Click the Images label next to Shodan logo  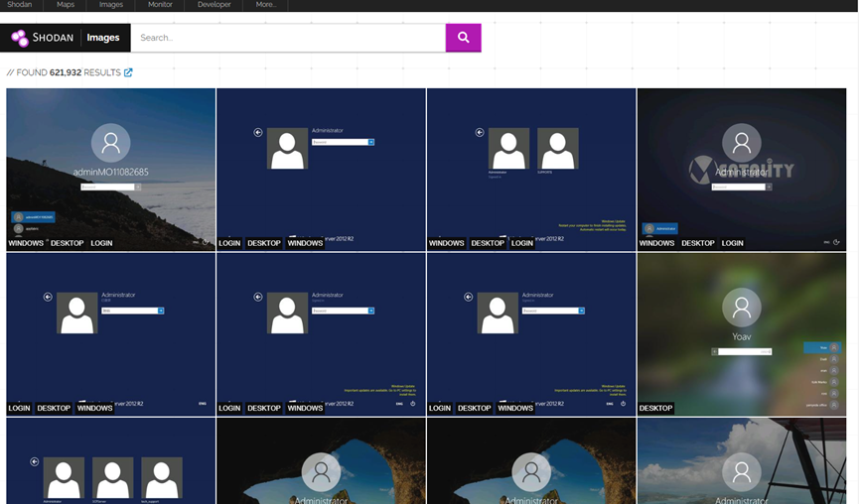point(103,38)
